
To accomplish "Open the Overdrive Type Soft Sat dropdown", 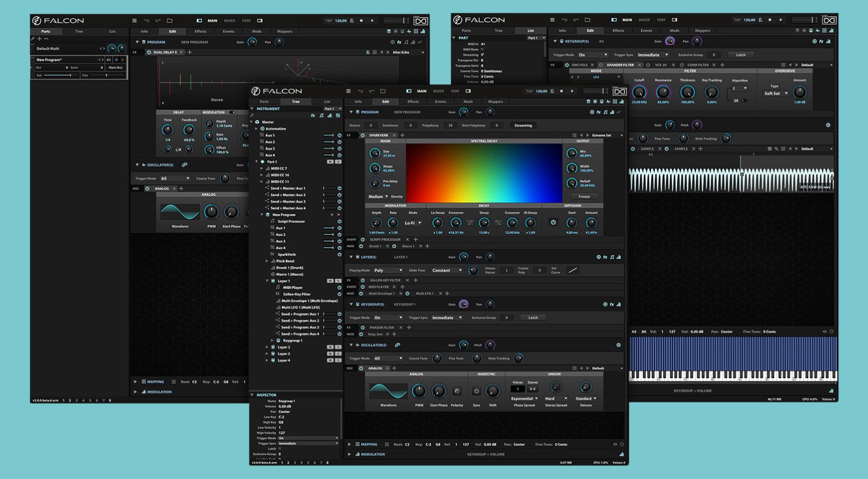I will point(775,93).
